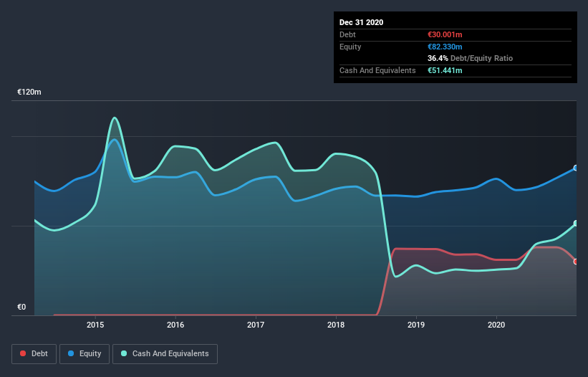Click the €120m y-axis label
This screenshot has width=588, height=377.
(29, 92)
